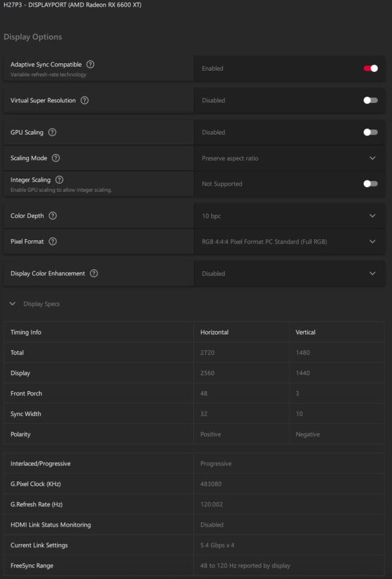Click the Scaling Mode question mark icon
This screenshot has height=579, width=392.
[x=56, y=158]
